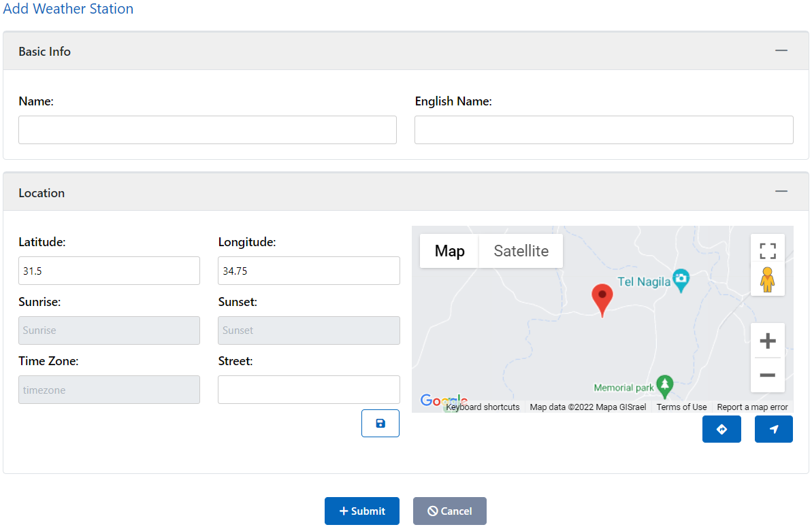Collapse the Location panel
The width and height of the screenshot is (812, 527).
coord(781,192)
